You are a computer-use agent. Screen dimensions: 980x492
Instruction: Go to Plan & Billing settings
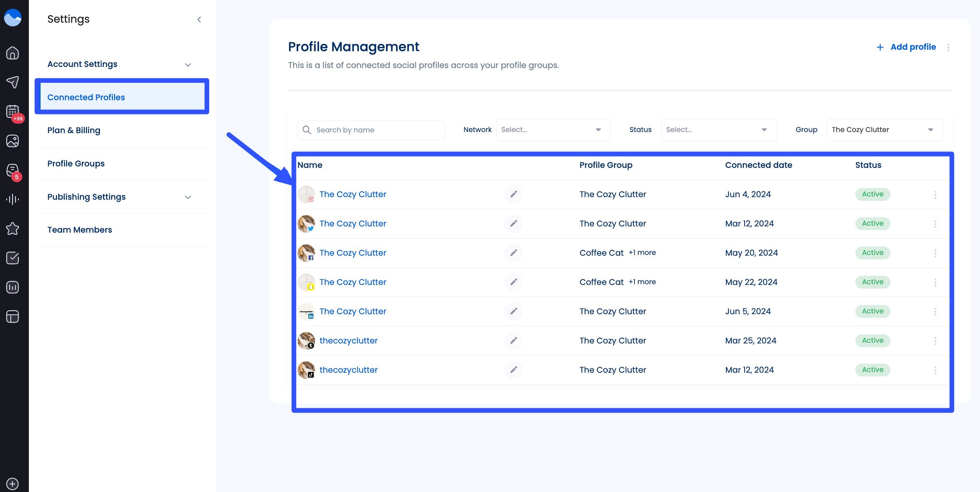[x=74, y=130]
